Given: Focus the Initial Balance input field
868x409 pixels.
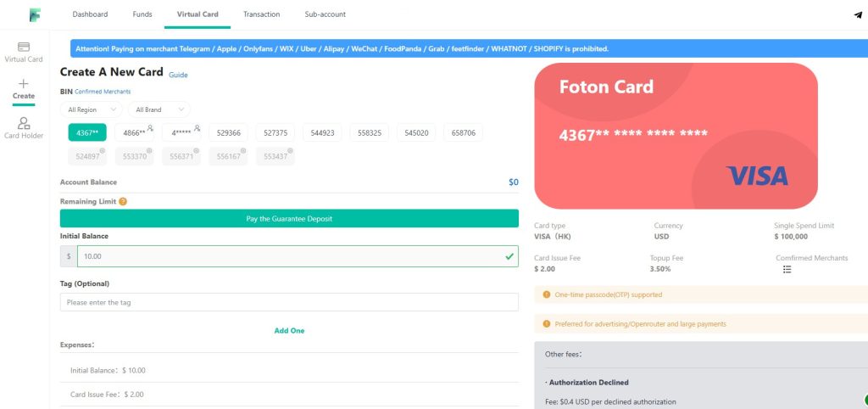Looking at the screenshot, I should (x=298, y=256).
